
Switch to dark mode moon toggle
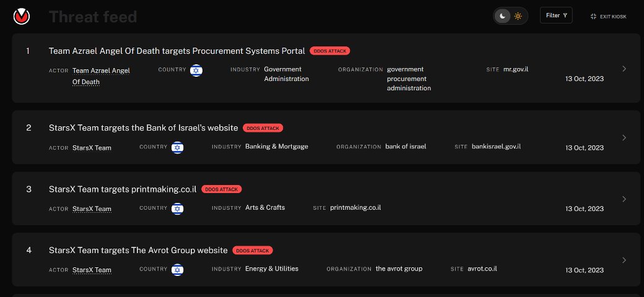click(503, 16)
